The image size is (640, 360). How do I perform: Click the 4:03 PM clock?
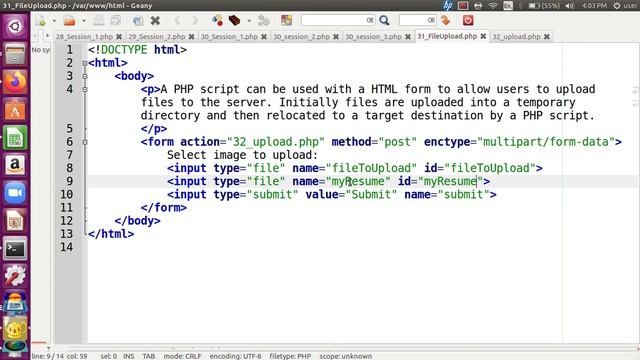594,6
